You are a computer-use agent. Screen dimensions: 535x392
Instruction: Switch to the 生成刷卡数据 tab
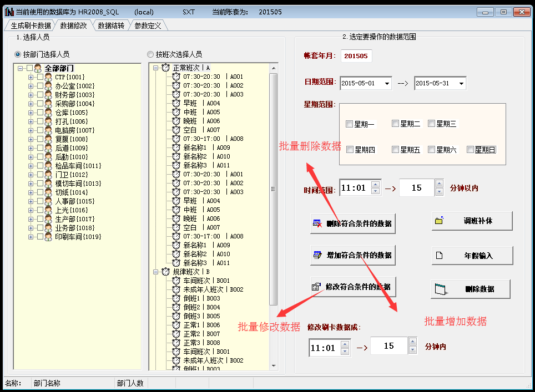click(x=31, y=26)
